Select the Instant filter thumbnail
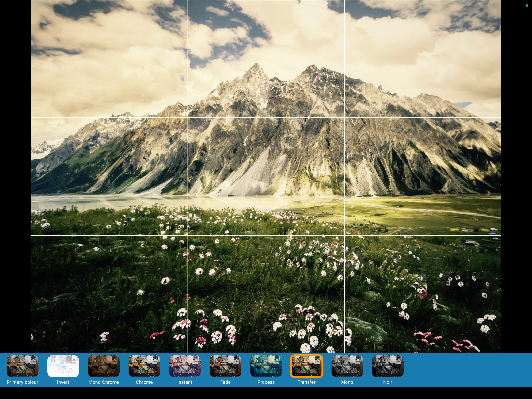532x399 pixels. coord(185,366)
